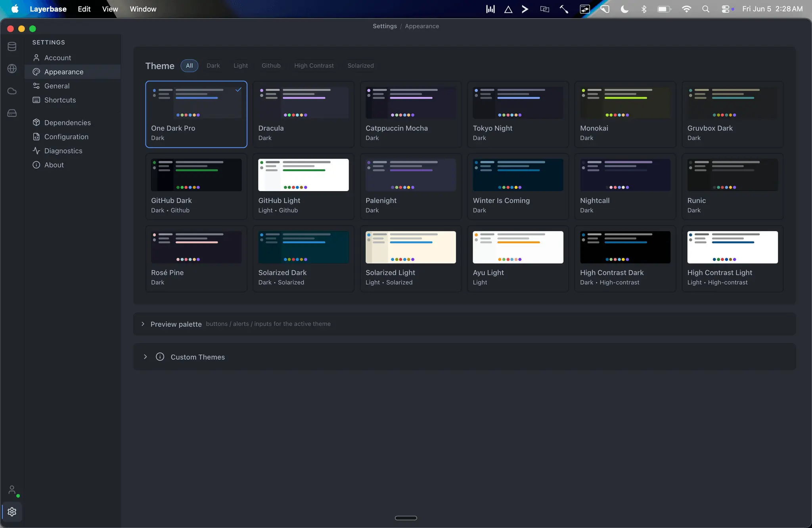Select the Ayu Light theme
The height and width of the screenshot is (528, 812).
point(518,259)
